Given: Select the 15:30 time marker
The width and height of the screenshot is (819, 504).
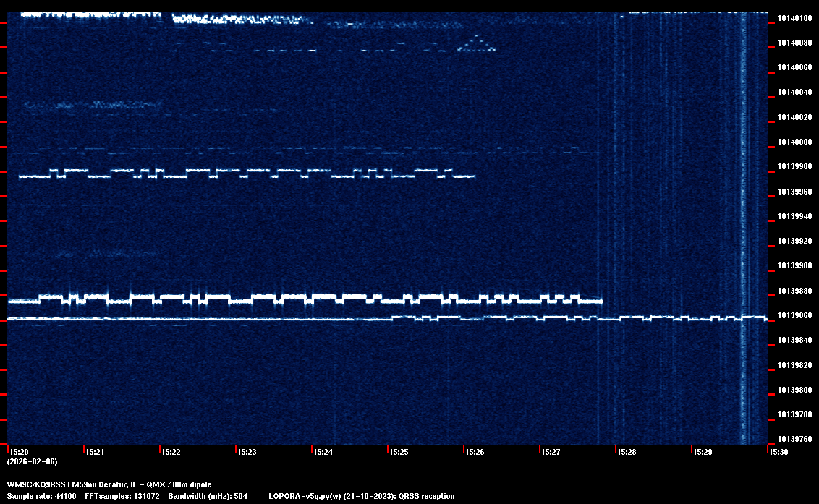Looking at the screenshot, I should (778, 452).
